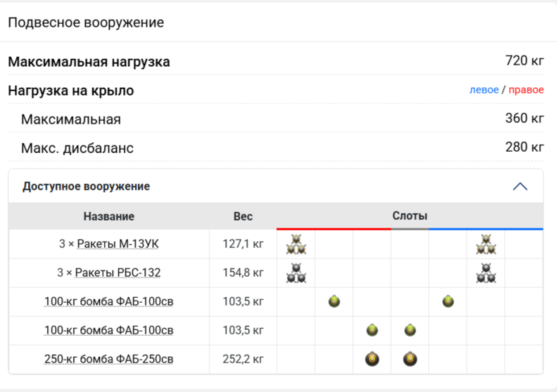Screen dimensions: 557x392
Task: Click the Слоты column header
Action: (409, 216)
